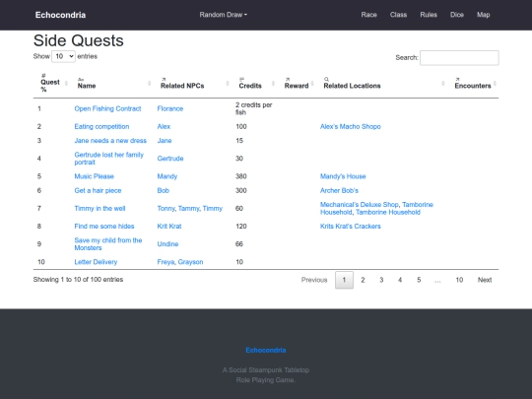Sort table by Name column arrows
This screenshot has width=532, height=399.
coord(150,84)
